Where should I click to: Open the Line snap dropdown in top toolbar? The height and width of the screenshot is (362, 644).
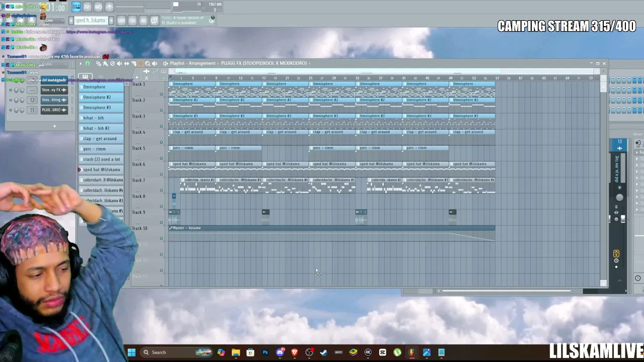54,21
